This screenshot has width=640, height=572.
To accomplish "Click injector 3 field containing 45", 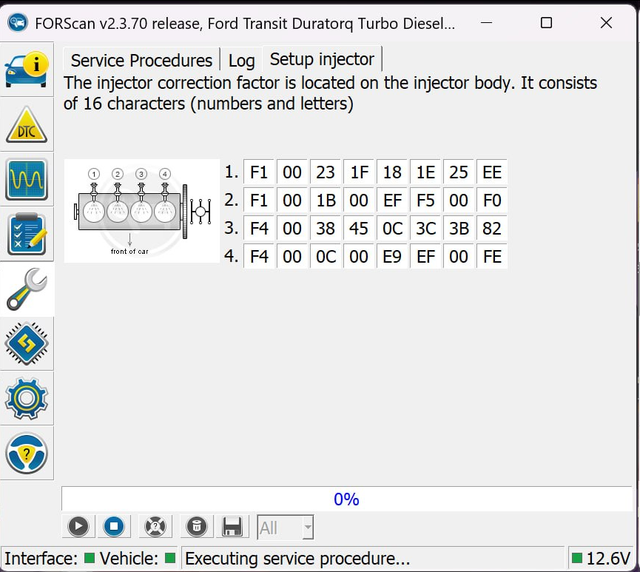I will pos(359,228).
